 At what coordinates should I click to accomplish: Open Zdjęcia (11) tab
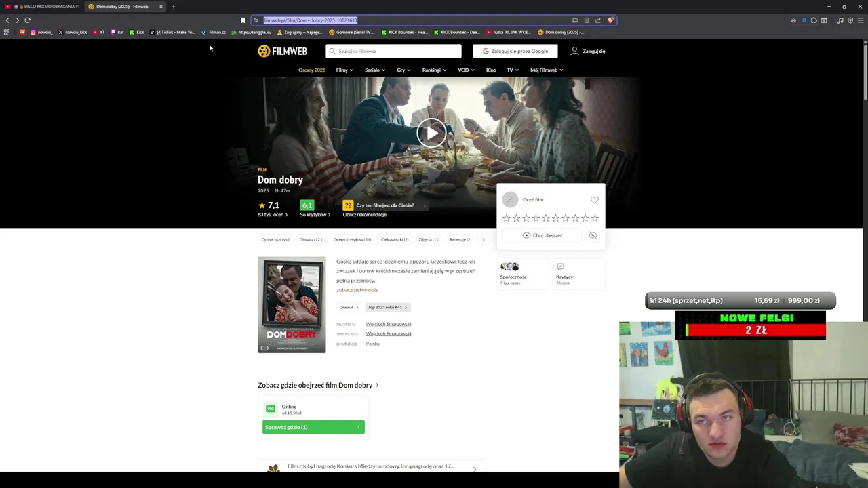tap(429, 239)
